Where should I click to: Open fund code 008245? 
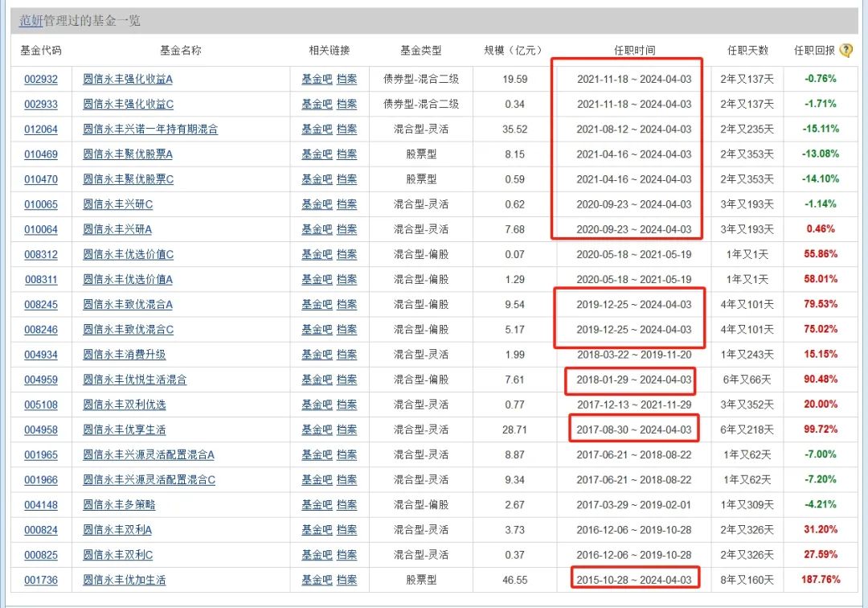click(41, 305)
